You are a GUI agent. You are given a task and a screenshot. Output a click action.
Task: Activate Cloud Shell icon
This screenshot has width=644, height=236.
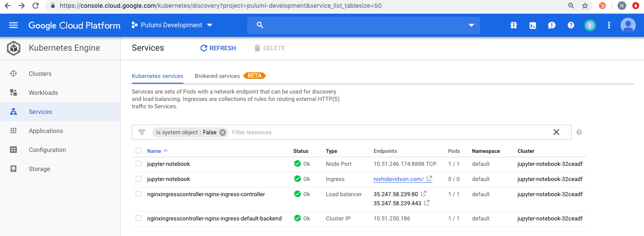coord(533,25)
